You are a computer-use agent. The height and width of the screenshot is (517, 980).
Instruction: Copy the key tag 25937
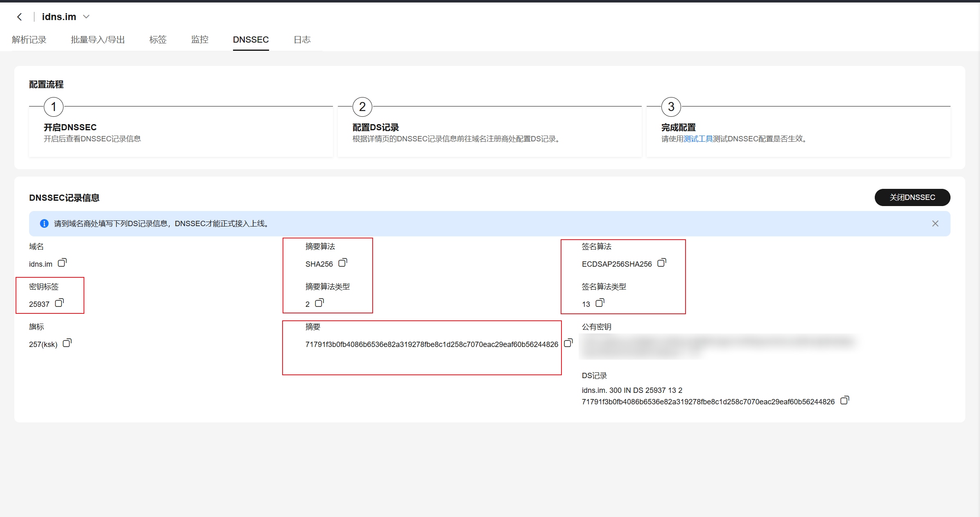[x=59, y=303]
